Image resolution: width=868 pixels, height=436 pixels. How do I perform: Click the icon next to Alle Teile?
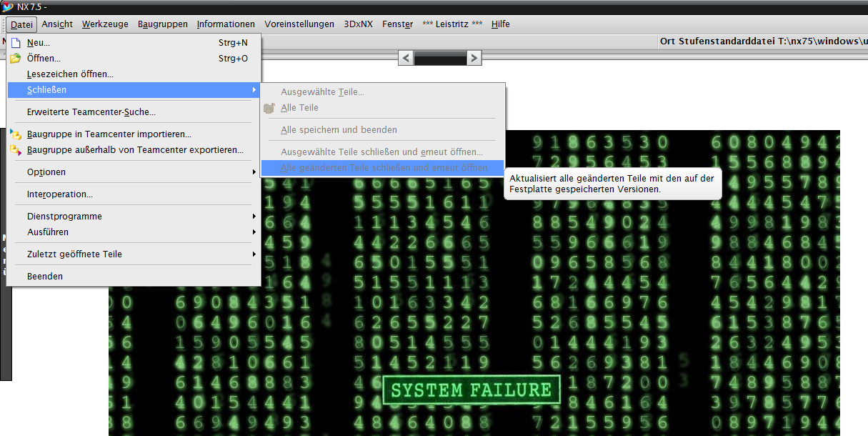coord(269,108)
